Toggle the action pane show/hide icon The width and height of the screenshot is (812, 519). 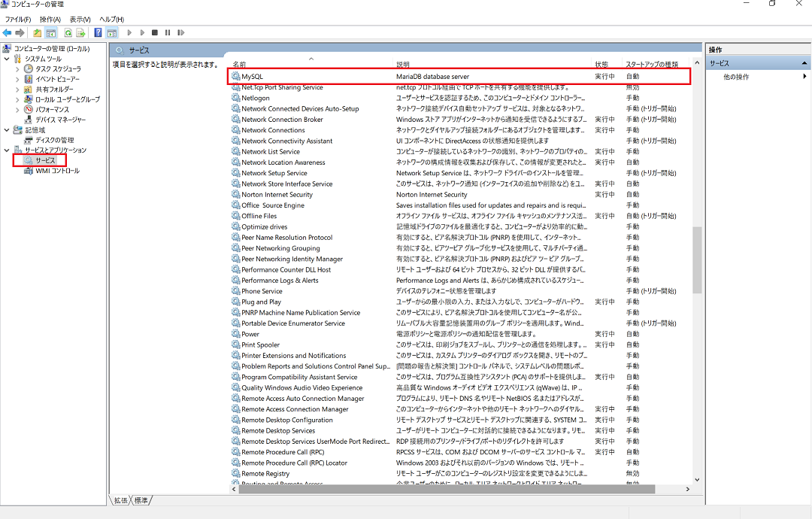pos(111,33)
